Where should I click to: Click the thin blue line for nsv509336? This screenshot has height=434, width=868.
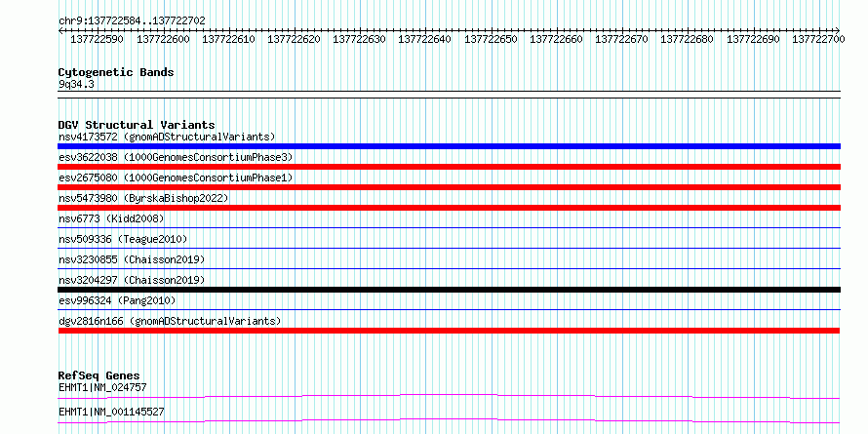(x=449, y=248)
